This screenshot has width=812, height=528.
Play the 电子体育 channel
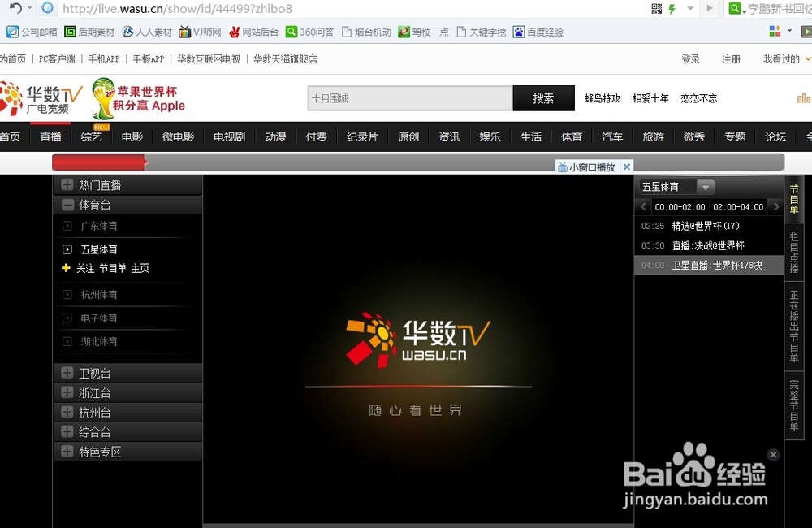(99, 318)
